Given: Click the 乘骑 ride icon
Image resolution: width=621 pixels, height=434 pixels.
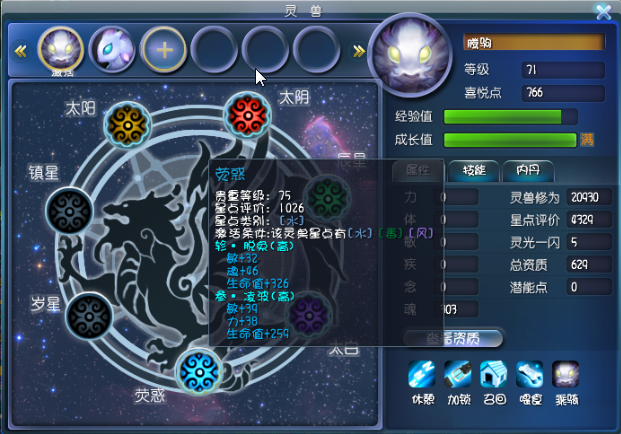Looking at the screenshot, I should tap(566, 374).
